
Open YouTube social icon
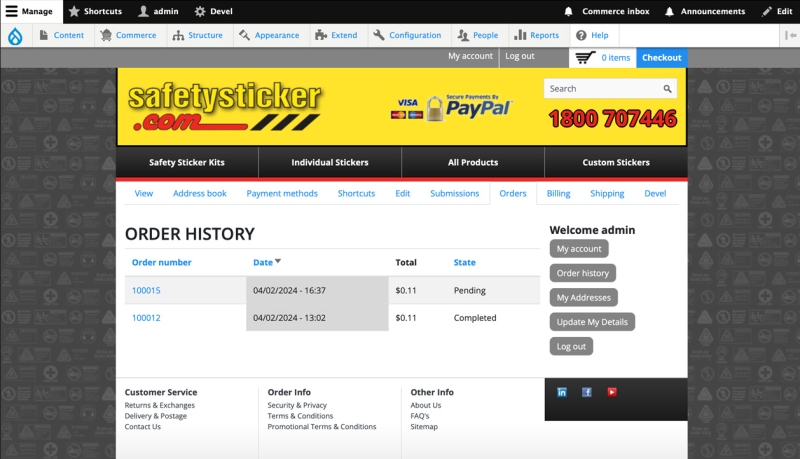pyautogui.click(x=612, y=392)
